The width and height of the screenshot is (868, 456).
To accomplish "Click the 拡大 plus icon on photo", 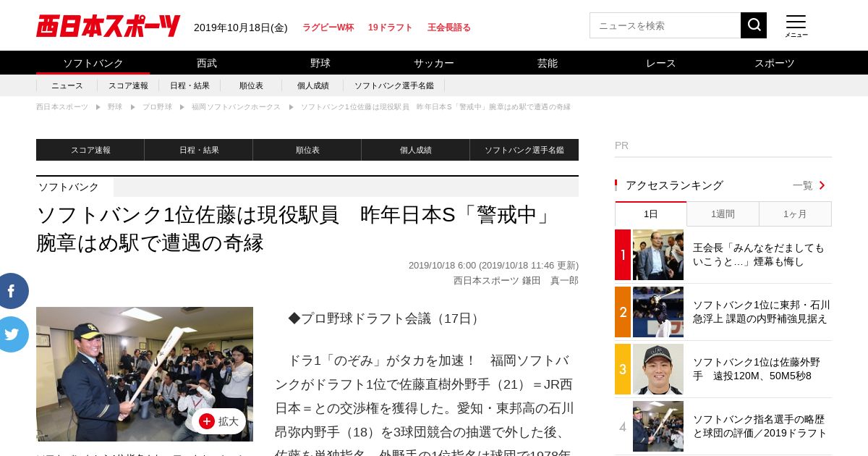I will (207, 421).
